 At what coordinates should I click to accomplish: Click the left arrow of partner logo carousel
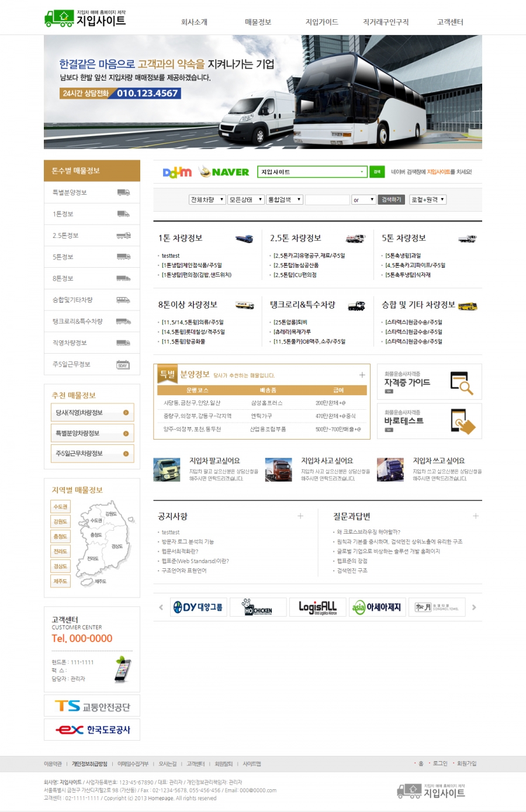[161, 607]
